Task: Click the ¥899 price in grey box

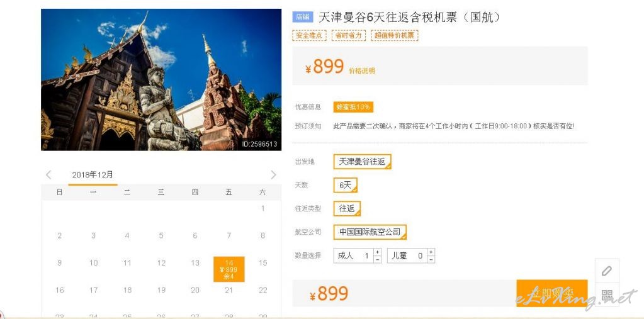Action: (x=324, y=67)
